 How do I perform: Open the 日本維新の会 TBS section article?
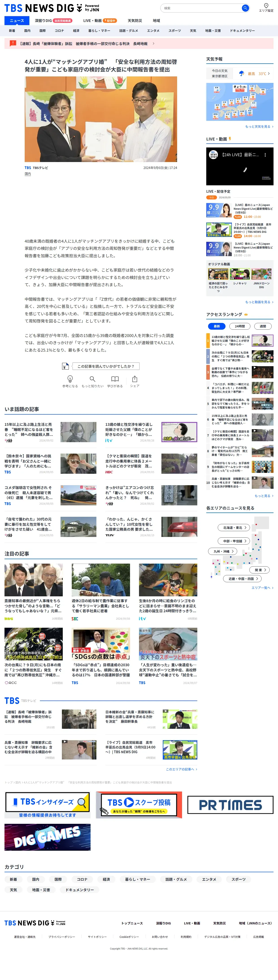point(151,719)
